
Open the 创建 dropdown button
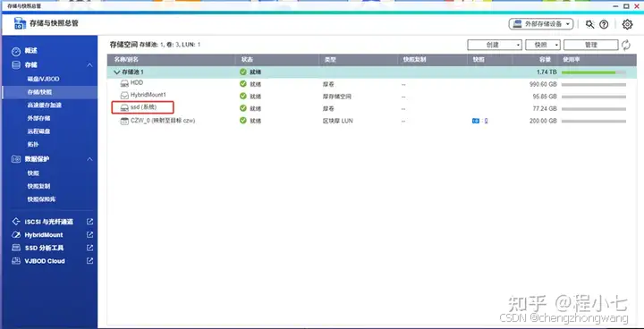coord(495,45)
